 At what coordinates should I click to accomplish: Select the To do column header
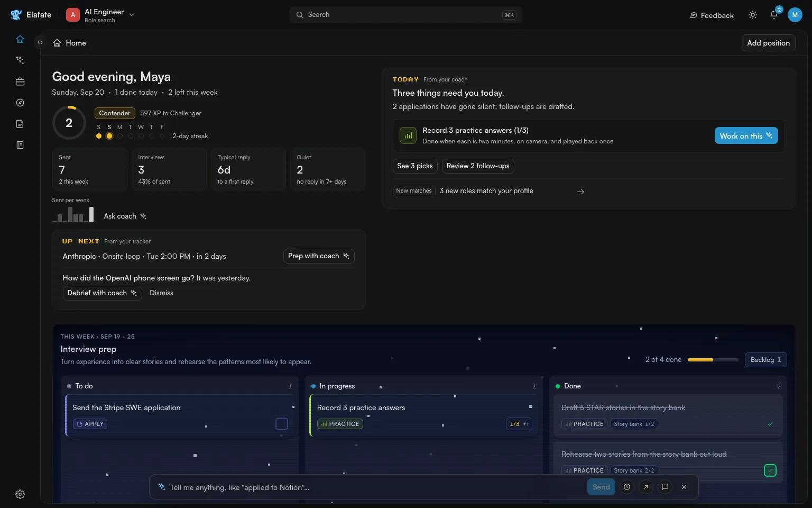[179, 386]
